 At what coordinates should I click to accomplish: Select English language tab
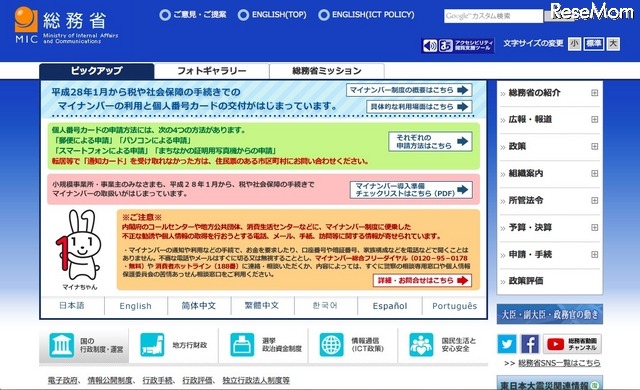tap(136, 306)
